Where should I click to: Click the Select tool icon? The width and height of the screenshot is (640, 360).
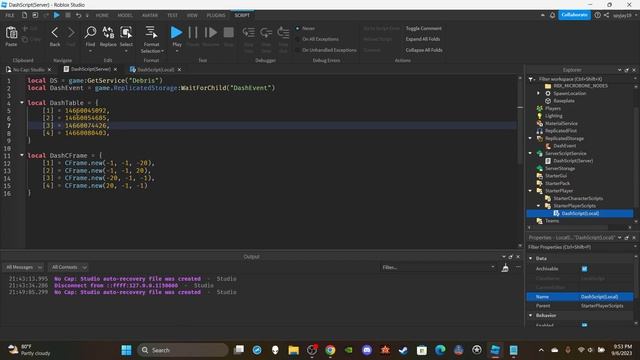126,33
